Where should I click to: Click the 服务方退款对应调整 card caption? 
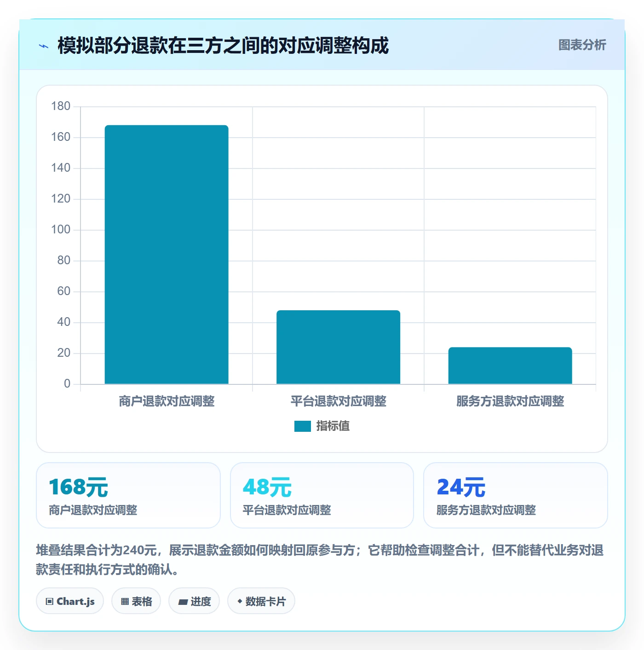pyautogui.click(x=486, y=510)
